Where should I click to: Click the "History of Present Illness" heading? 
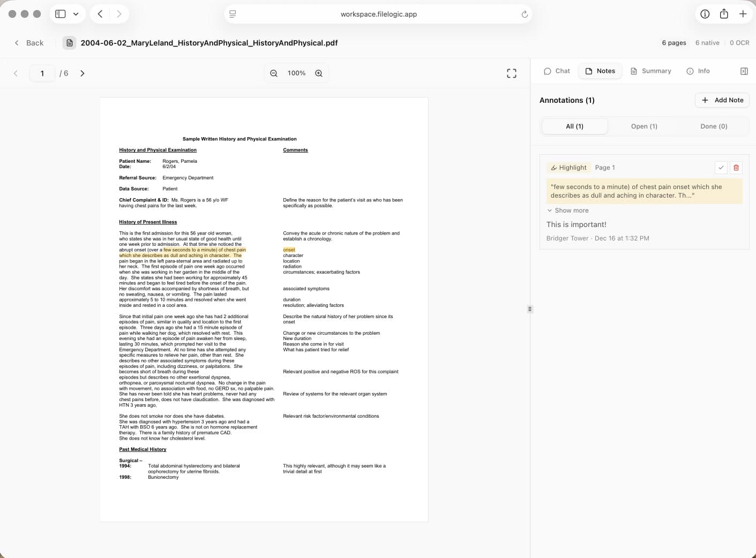point(148,222)
